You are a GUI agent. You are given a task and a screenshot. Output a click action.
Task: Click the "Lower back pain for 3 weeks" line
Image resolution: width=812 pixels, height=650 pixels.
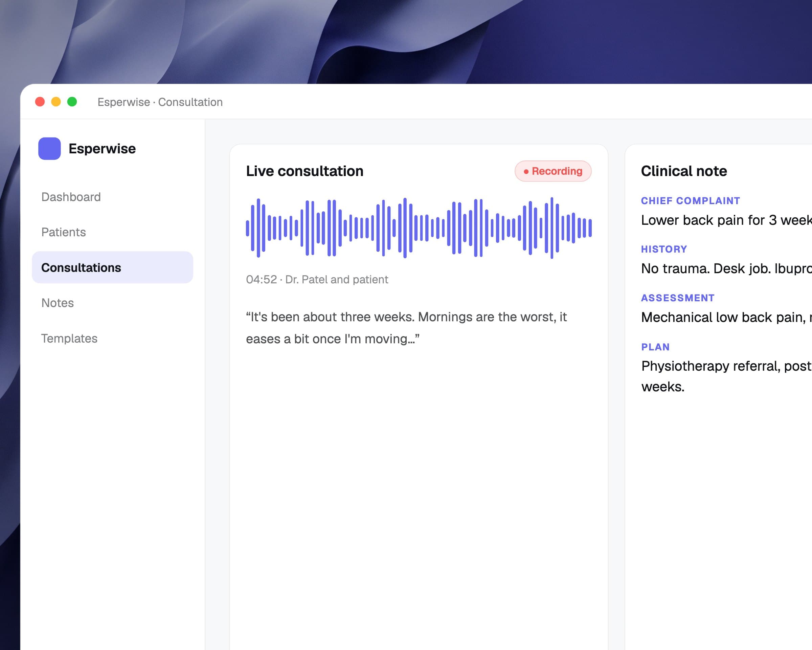[726, 220]
